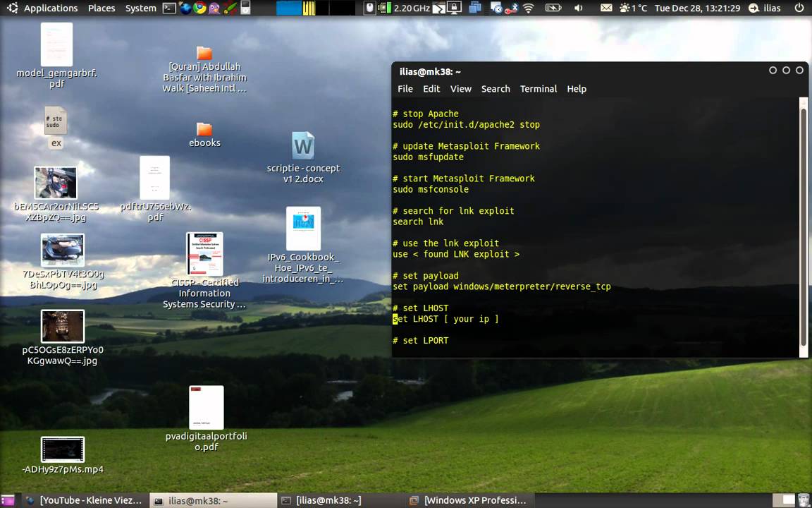The image size is (812, 508).
Task: Click the '# set LPORT' comment line
Action: tap(420, 341)
